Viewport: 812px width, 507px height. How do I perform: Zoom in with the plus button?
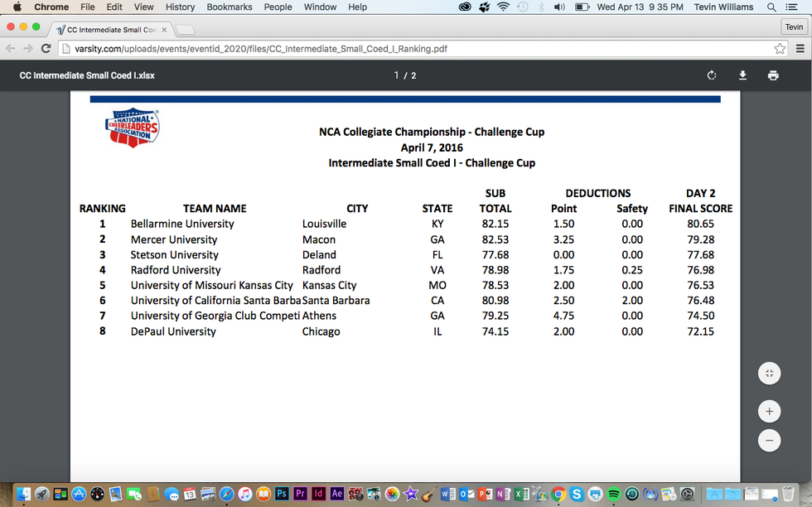tap(769, 411)
